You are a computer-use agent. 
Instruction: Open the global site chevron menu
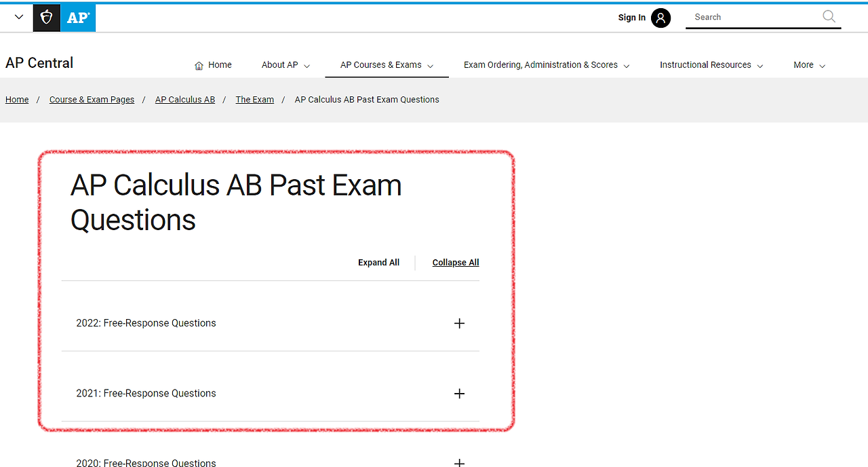18,17
